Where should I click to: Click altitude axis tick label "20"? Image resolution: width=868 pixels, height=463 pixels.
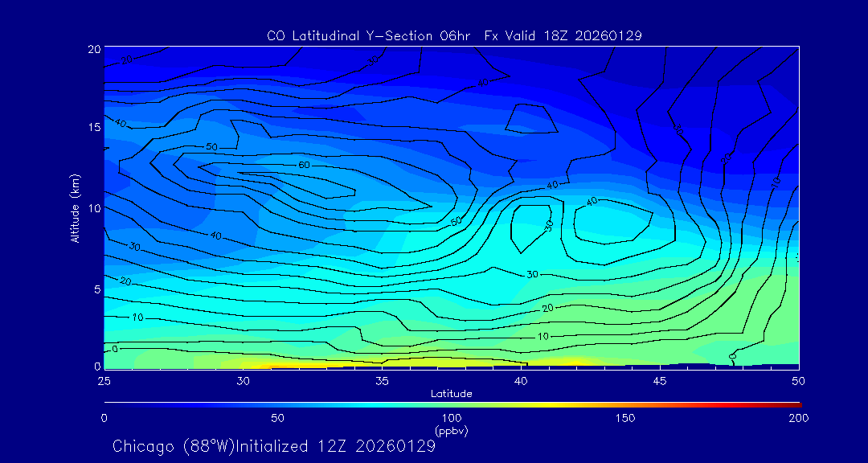coord(94,48)
